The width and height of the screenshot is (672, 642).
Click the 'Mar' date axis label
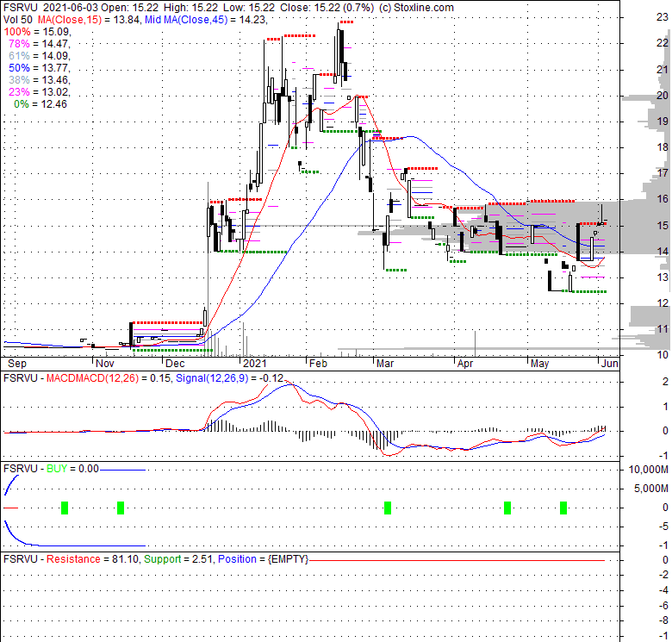[x=385, y=364]
